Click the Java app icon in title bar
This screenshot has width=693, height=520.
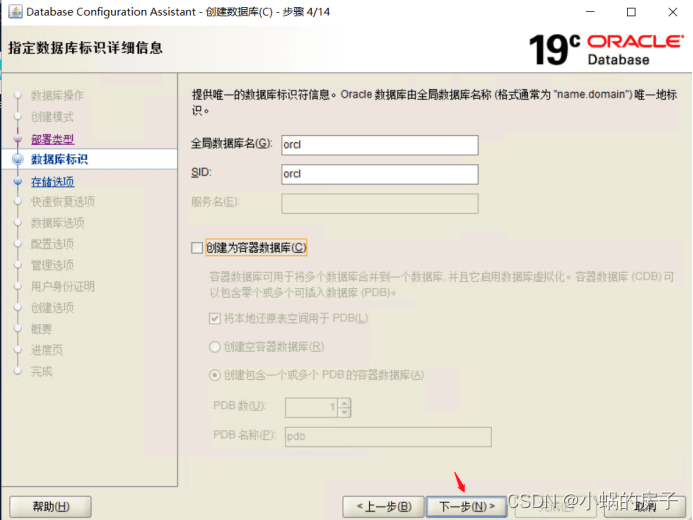[x=15, y=11]
